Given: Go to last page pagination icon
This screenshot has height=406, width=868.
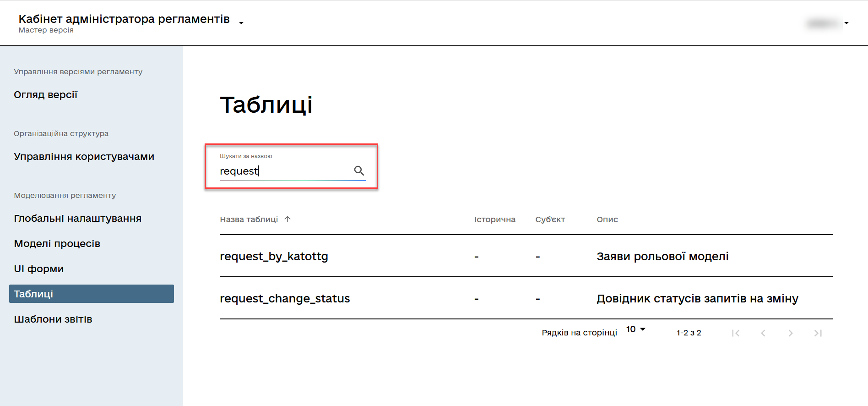Looking at the screenshot, I should 818,333.
